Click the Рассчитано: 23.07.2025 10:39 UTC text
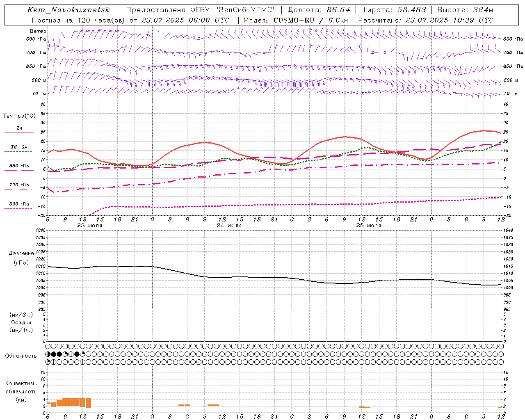 [x=426, y=20]
